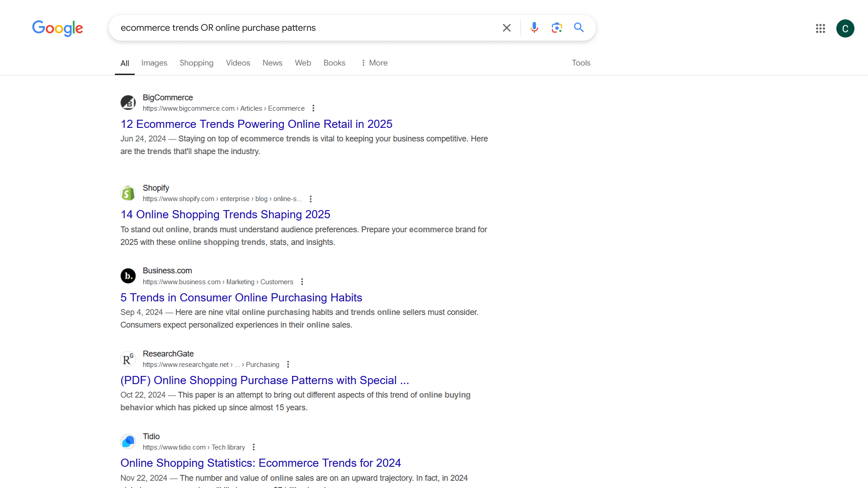Click the Shopify site name
The height and width of the screenshot is (488, 868).
point(156,188)
